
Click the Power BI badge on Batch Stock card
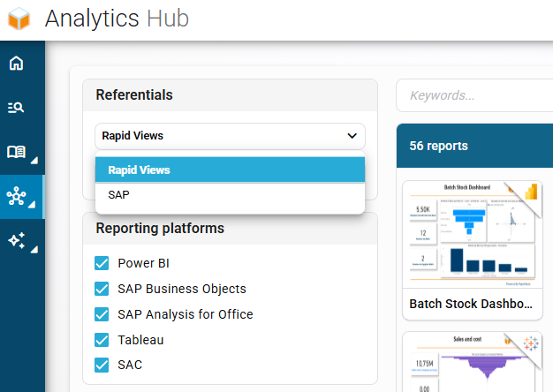[x=531, y=192]
